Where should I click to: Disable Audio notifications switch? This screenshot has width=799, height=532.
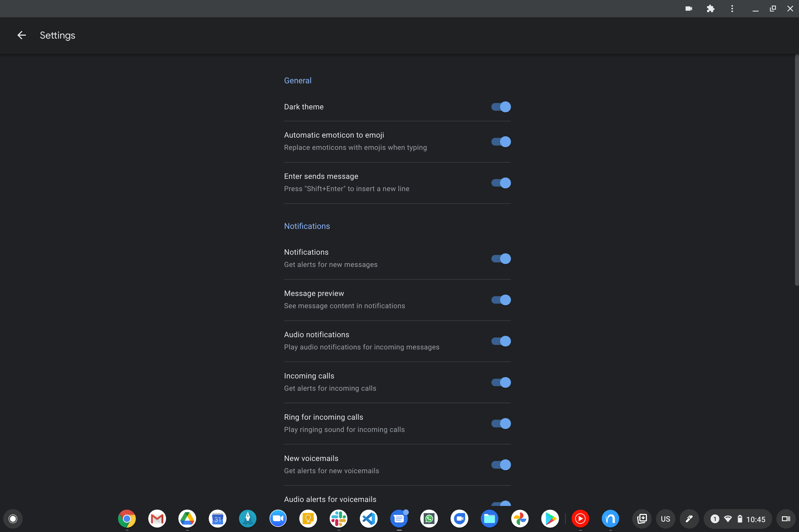coord(501,341)
